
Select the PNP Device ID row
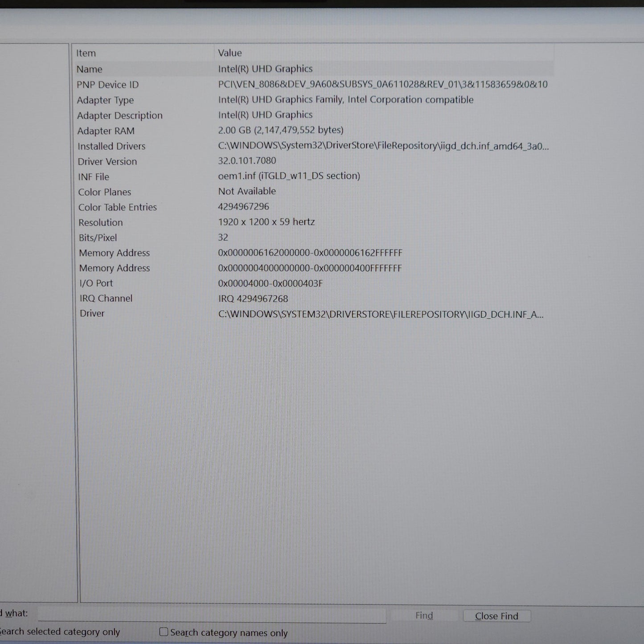[x=107, y=85]
